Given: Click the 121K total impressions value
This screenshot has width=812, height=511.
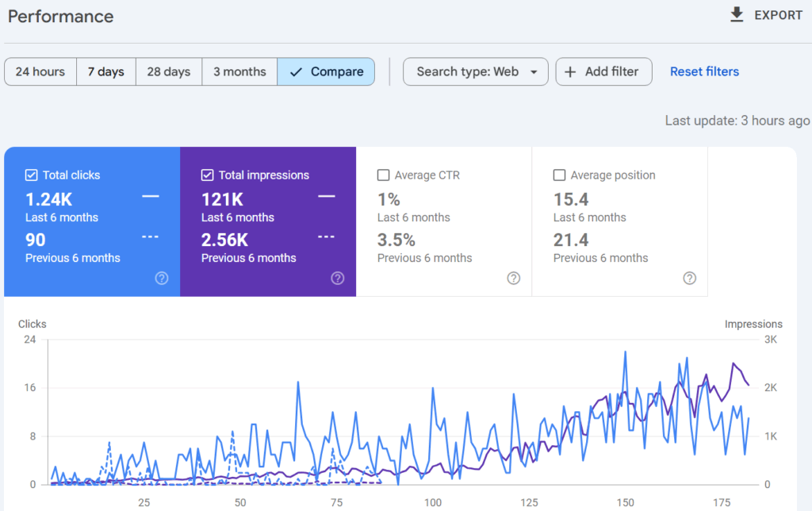Looking at the screenshot, I should click(x=222, y=199).
